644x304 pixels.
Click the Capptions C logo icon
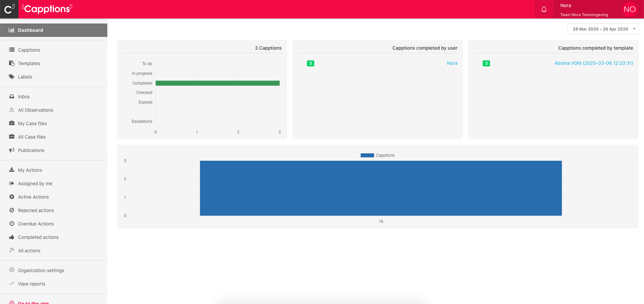pyautogui.click(x=9, y=9)
